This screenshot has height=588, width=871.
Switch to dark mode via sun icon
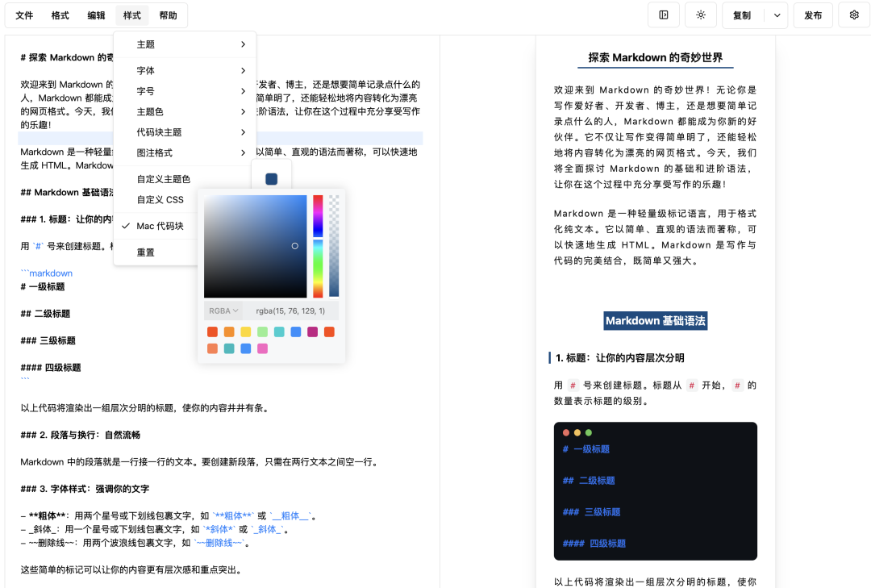(700, 15)
